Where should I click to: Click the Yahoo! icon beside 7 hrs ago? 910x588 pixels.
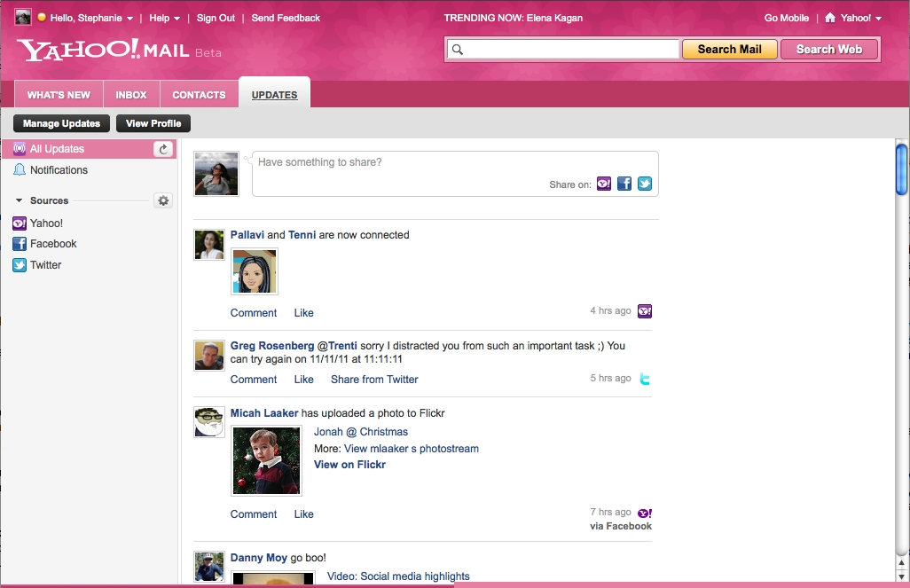click(644, 514)
